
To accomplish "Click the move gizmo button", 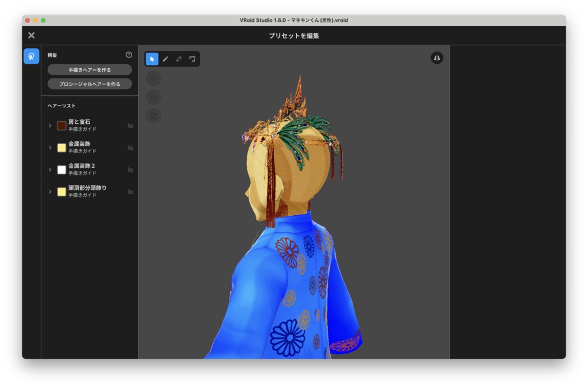I will pos(154,79).
